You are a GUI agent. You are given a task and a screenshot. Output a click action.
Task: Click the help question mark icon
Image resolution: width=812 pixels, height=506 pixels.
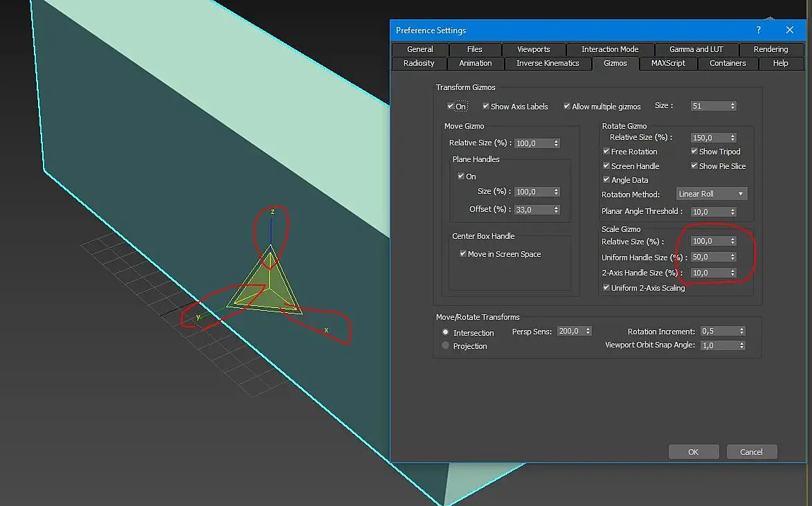pos(759,30)
